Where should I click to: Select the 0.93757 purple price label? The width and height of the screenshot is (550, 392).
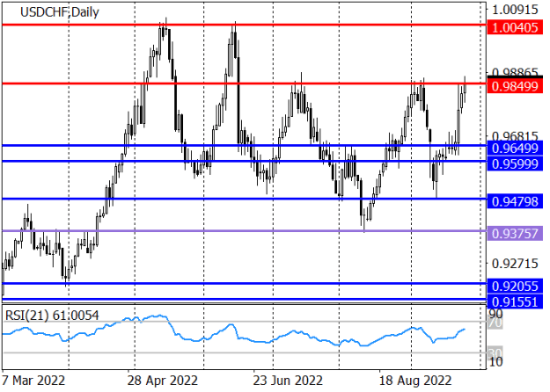515,233
